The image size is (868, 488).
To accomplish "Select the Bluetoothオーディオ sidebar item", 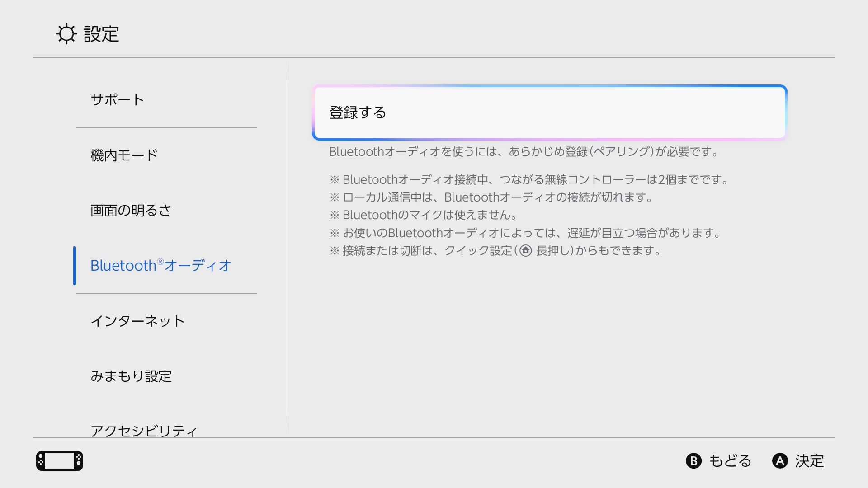I will pyautogui.click(x=166, y=266).
